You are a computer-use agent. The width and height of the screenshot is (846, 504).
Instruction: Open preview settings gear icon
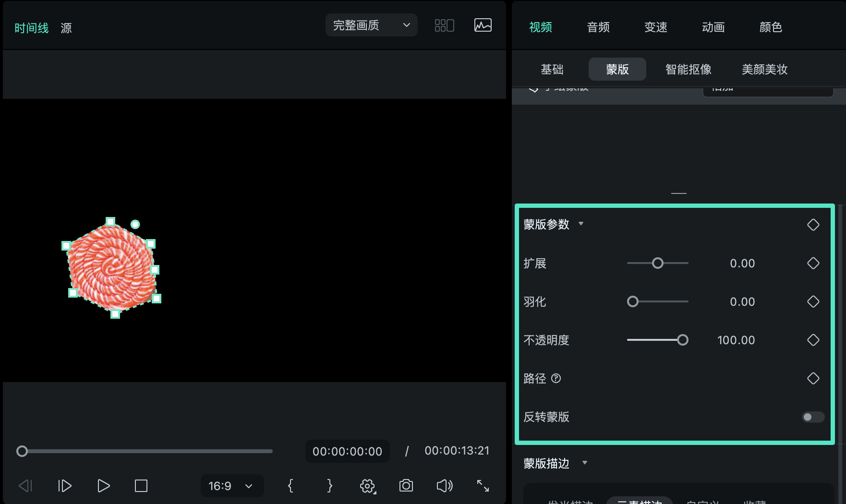pos(368,486)
